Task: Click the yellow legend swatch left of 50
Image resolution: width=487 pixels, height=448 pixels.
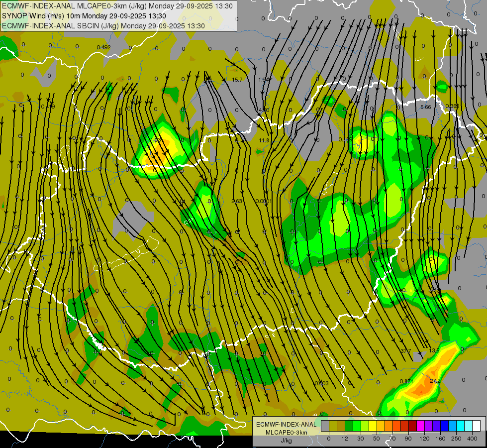Action: [373, 426]
